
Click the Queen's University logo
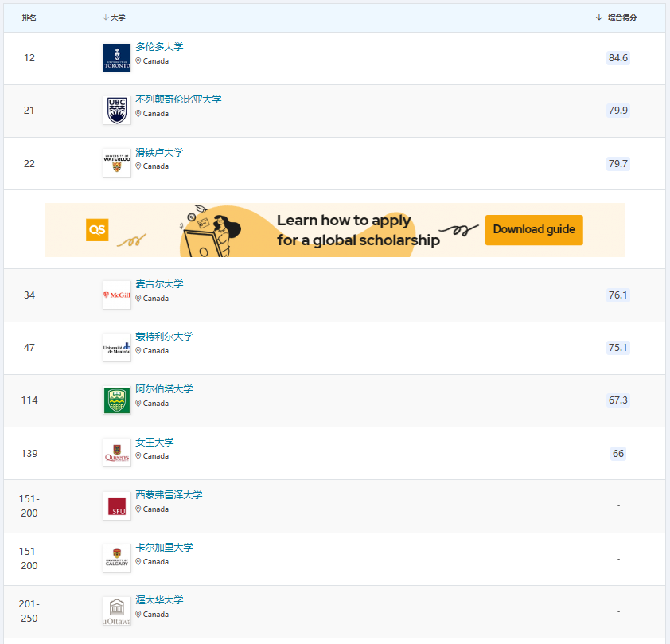point(117,453)
